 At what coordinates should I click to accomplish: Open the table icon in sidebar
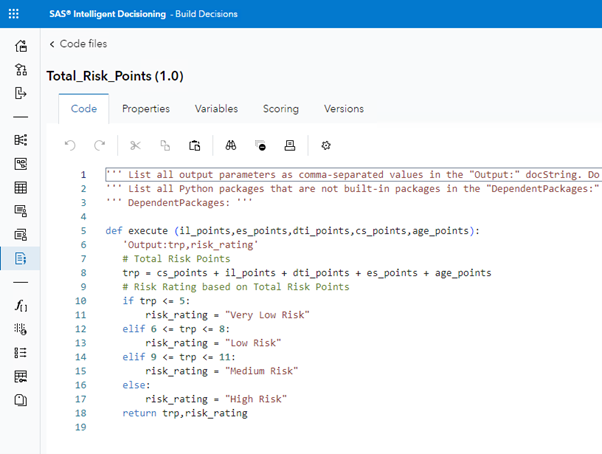tap(21, 187)
